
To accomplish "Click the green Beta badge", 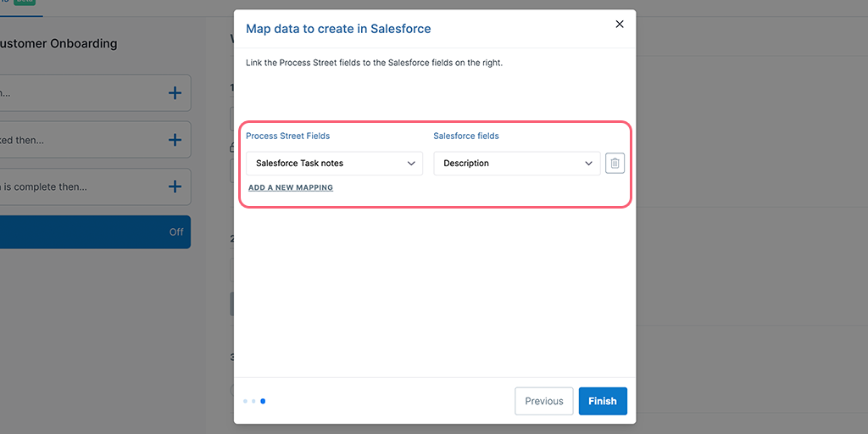I will click(25, 2).
